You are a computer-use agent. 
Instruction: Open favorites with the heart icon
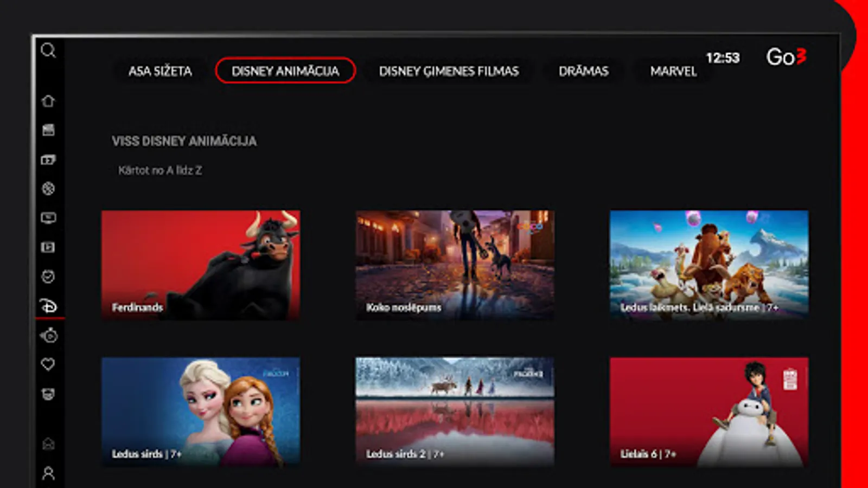tap(48, 364)
